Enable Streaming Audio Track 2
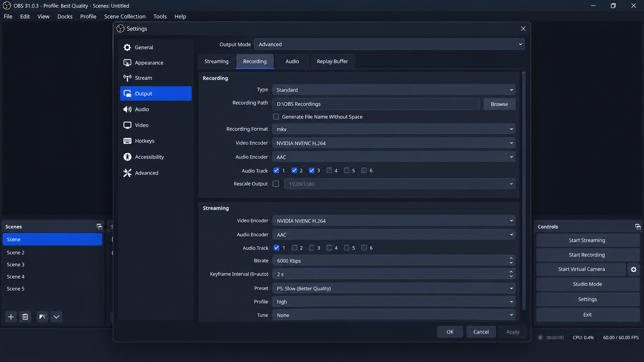Image resolution: width=644 pixels, height=362 pixels. [294, 248]
